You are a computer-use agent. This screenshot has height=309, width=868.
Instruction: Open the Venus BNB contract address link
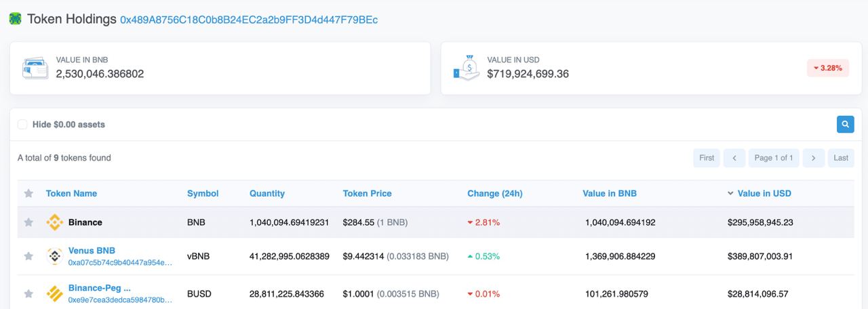pos(120,262)
